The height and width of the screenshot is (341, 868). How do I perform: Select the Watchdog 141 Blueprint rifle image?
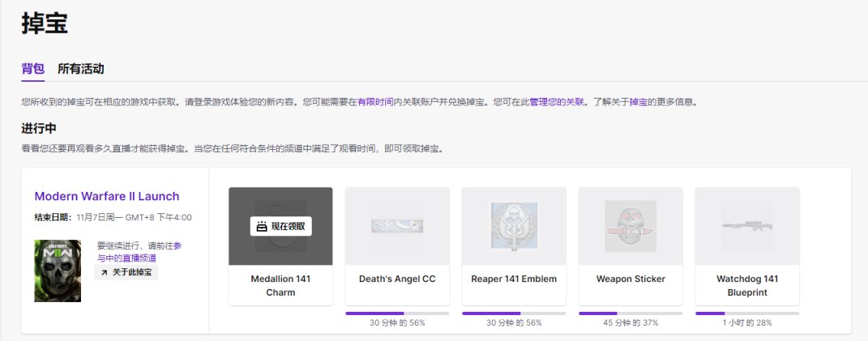tap(747, 226)
